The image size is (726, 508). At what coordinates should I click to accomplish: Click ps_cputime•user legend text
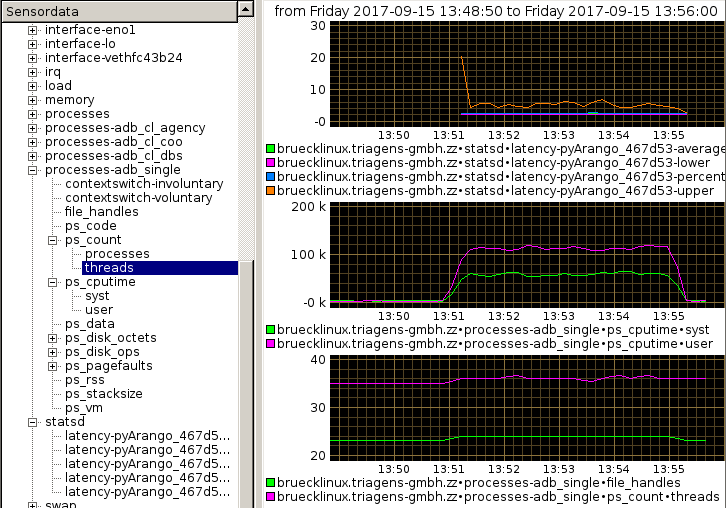pos(495,344)
